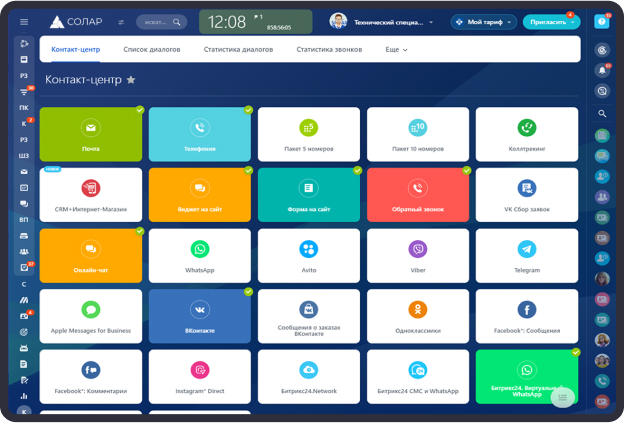Connect the Telegram channel tile
Viewport: 624px width, 423px height.
527,256
